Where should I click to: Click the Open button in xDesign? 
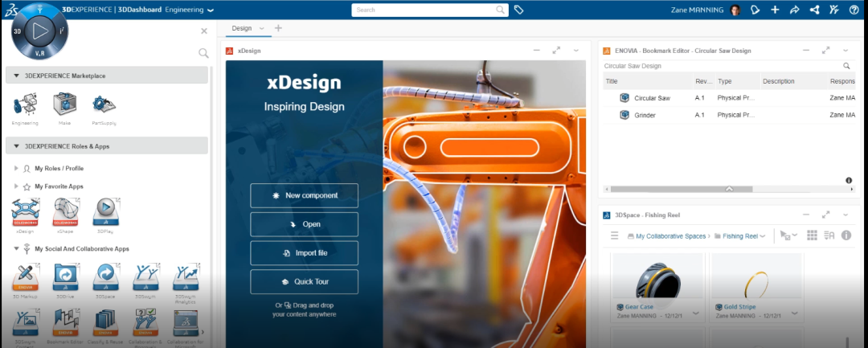[305, 224]
